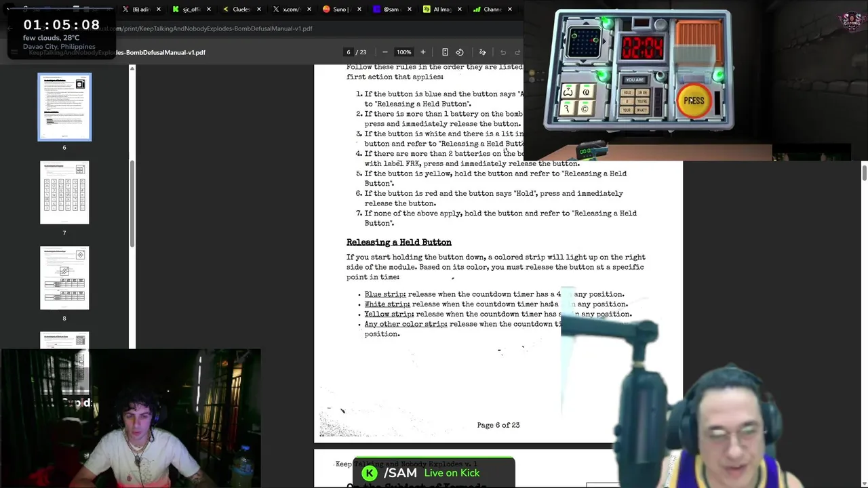Zoom in the PDF with the plus button
This screenshot has height=488, width=868.
click(422, 52)
